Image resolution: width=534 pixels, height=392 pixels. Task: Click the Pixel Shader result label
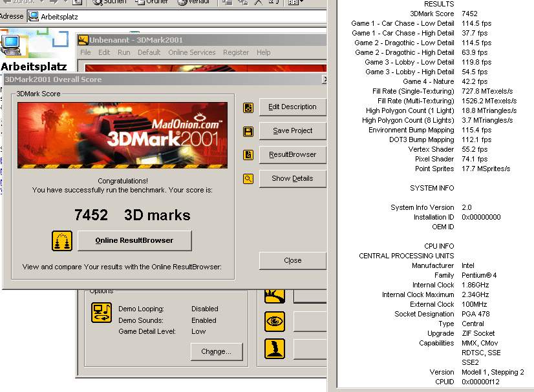tap(434, 159)
